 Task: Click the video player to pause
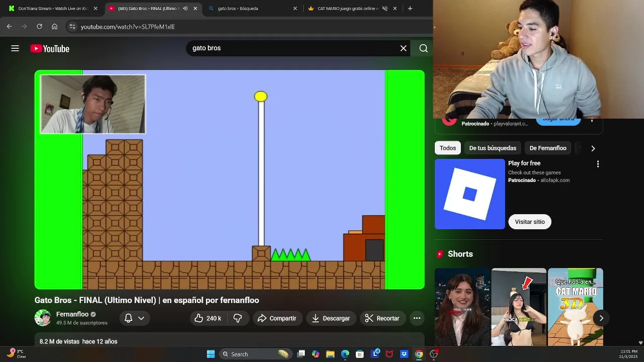[x=229, y=179]
